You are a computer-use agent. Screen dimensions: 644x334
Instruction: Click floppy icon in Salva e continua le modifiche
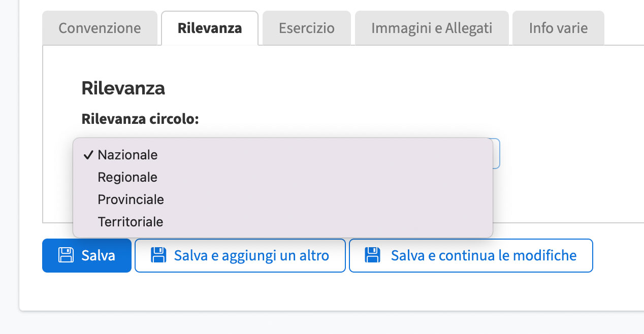click(x=373, y=255)
